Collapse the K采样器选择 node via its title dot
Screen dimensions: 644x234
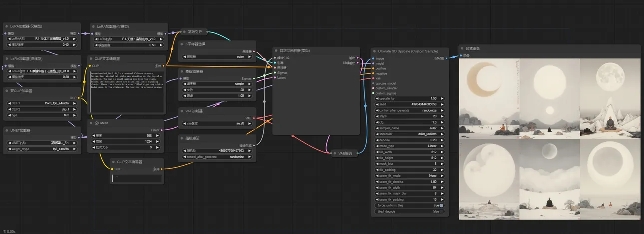click(x=182, y=44)
